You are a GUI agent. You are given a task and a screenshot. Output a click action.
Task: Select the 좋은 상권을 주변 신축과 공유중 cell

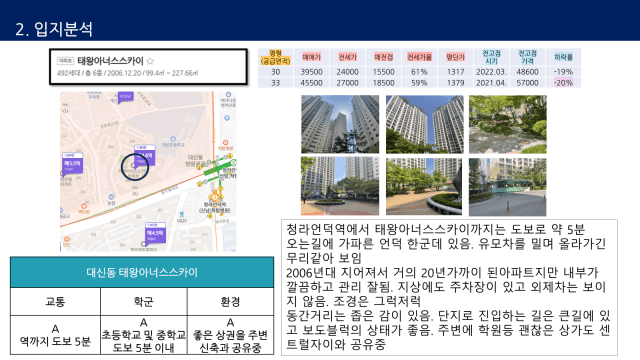[x=230, y=335]
